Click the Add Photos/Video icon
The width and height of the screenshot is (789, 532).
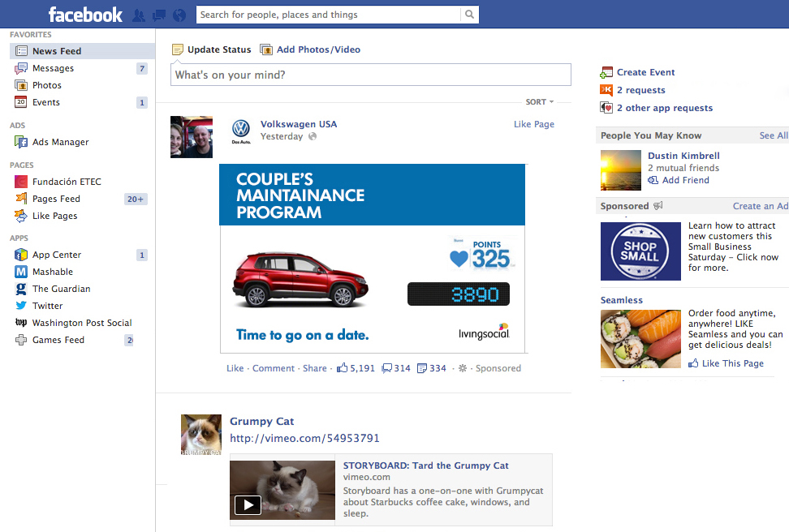pos(265,49)
